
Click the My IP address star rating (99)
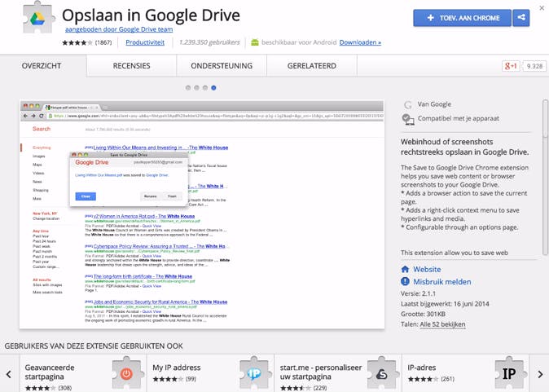[174, 379]
